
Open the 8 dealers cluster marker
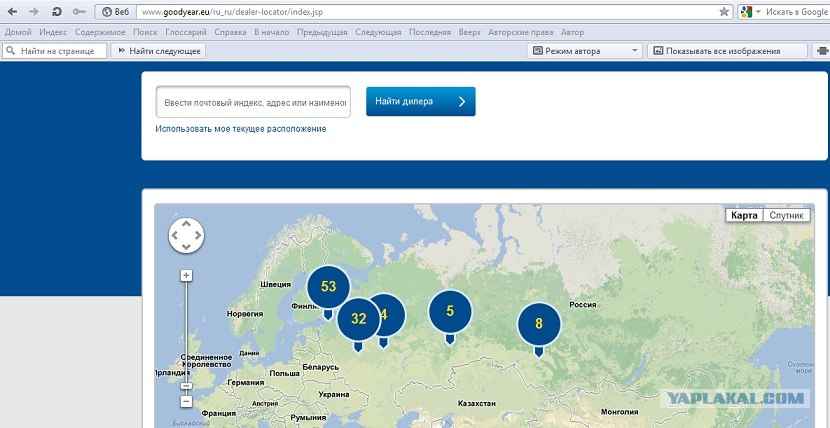[539, 323]
